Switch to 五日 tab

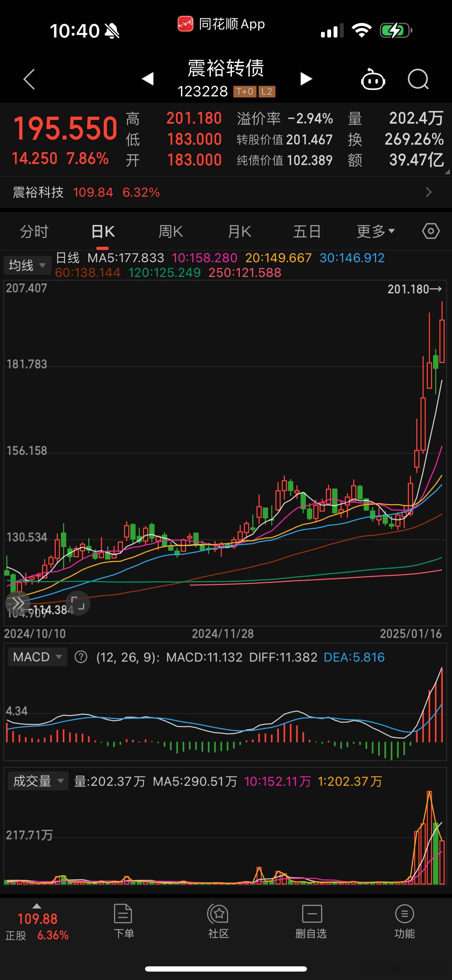(307, 231)
